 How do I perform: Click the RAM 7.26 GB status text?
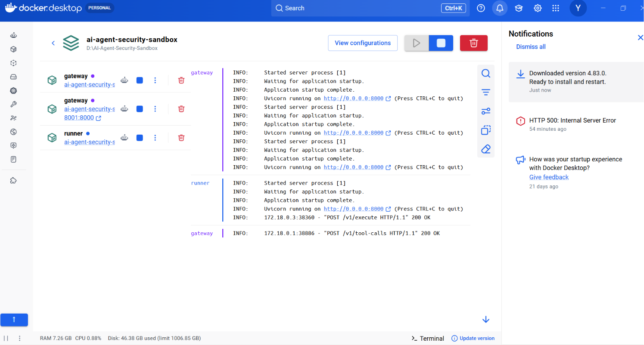[x=56, y=339]
